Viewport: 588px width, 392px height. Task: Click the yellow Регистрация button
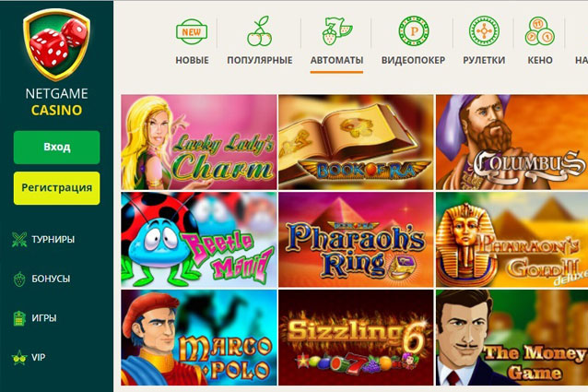click(56, 188)
